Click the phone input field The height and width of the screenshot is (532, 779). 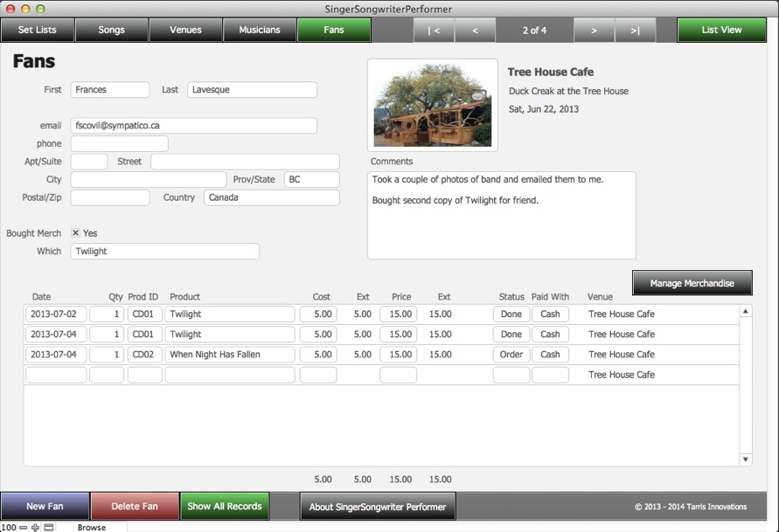[x=119, y=143]
